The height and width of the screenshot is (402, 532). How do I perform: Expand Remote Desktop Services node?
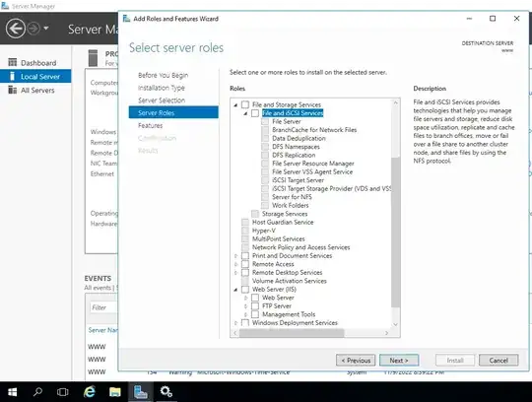point(235,273)
